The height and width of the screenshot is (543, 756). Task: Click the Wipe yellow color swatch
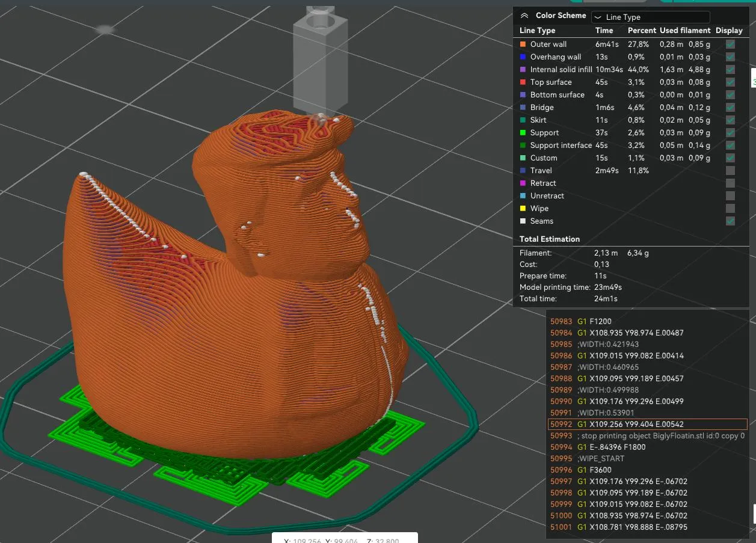click(x=523, y=208)
